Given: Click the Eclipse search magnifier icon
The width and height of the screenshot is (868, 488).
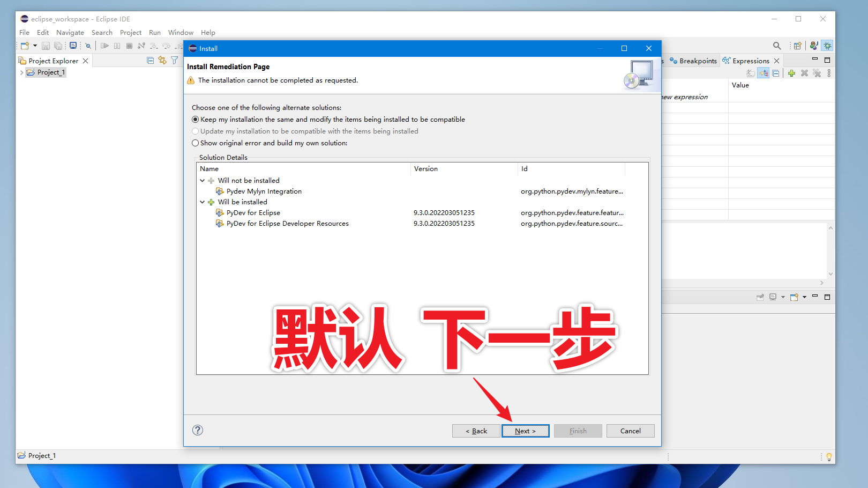Looking at the screenshot, I should [777, 46].
